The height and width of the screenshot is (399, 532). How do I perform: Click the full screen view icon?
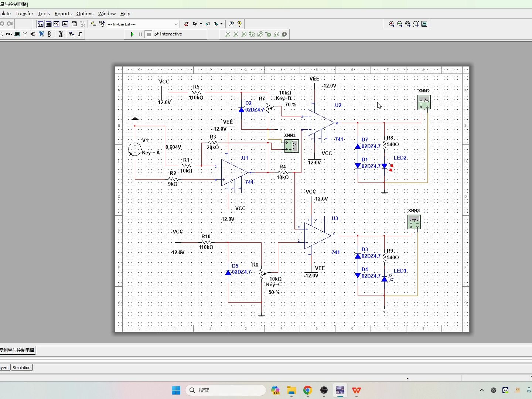(x=424, y=24)
